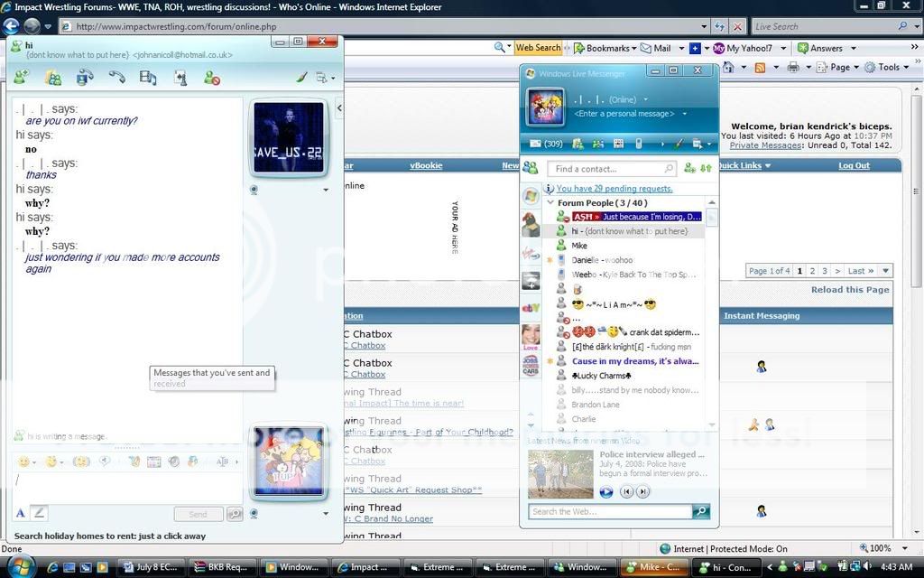Collapse the Forum People group
Image resolution: width=924 pixels, height=578 pixels.
(551, 203)
